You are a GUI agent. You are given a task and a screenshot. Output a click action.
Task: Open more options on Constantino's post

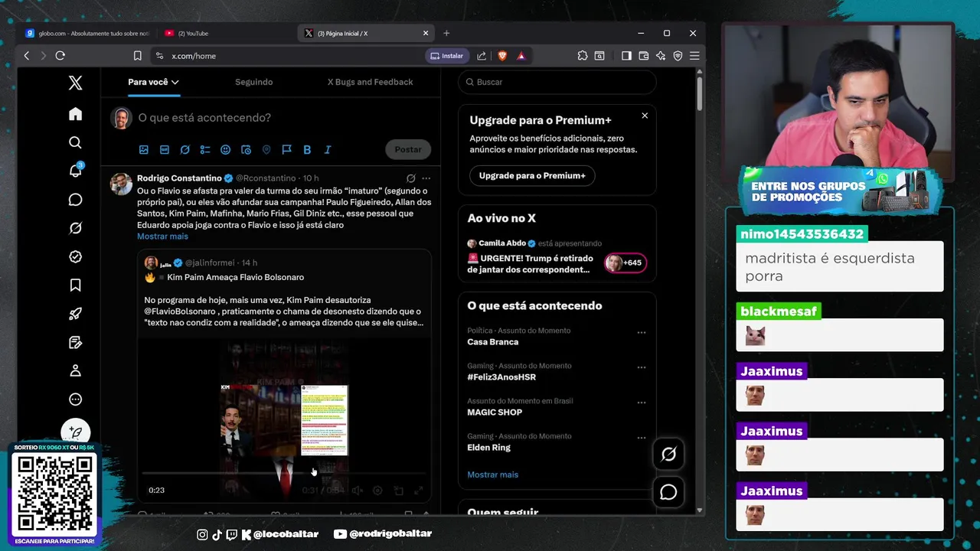click(x=426, y=178)
